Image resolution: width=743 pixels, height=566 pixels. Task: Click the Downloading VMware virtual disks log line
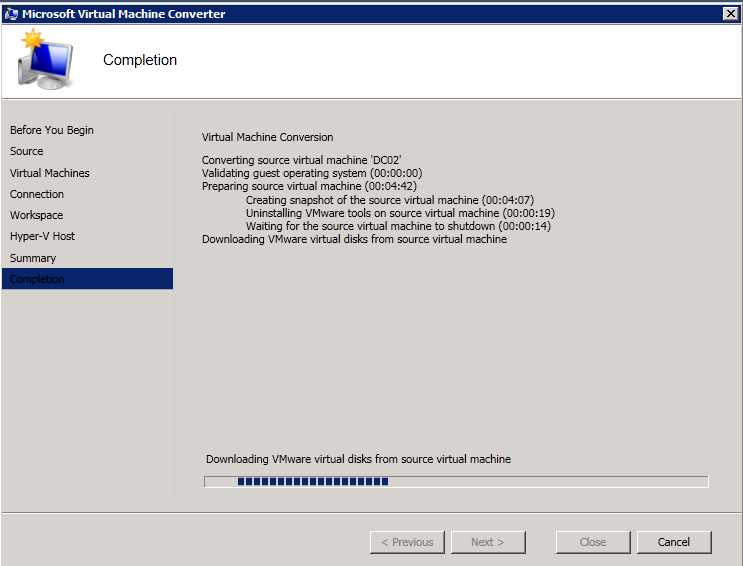354,239
